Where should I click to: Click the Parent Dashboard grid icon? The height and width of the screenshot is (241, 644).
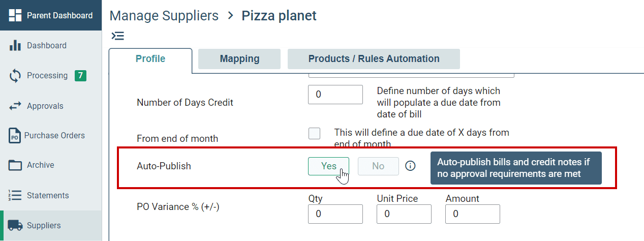pyautogui.click(x=15, y=15)
